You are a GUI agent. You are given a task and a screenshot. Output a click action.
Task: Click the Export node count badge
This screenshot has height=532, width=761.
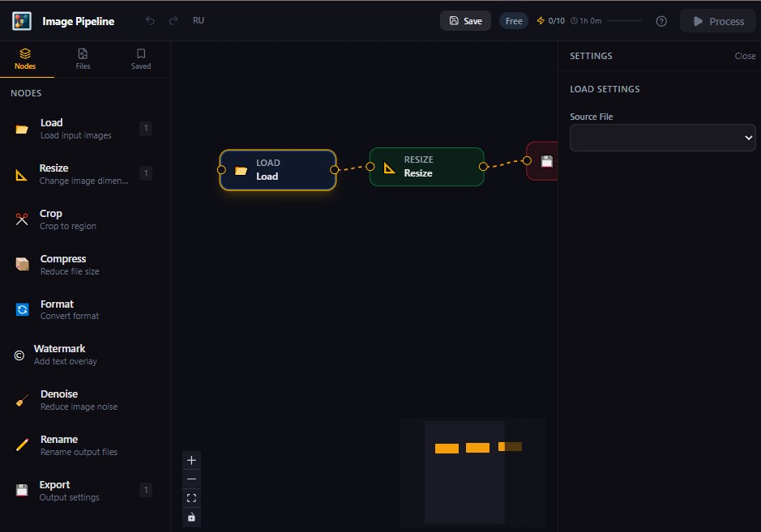click(146, 490)
